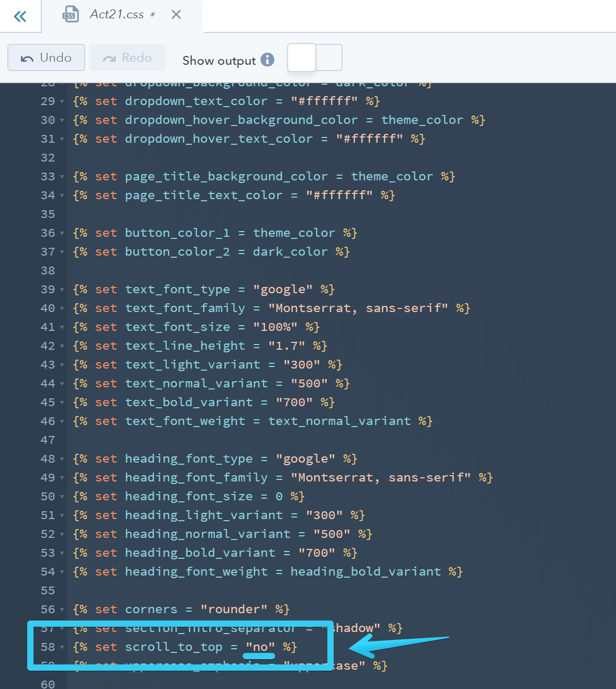Click line number 60 in the gutter
This screenshot has width=616, height=689.
pos(48,683)
